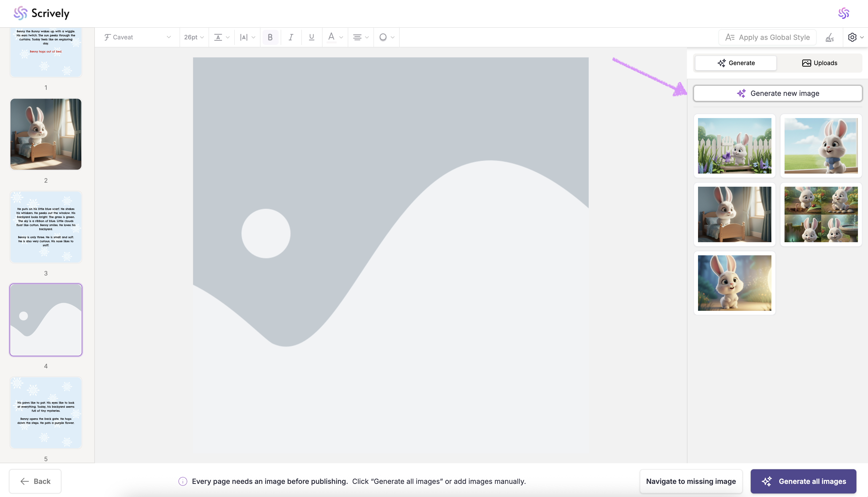
Task: Toggle underline formatting
Action: [311, 37]
